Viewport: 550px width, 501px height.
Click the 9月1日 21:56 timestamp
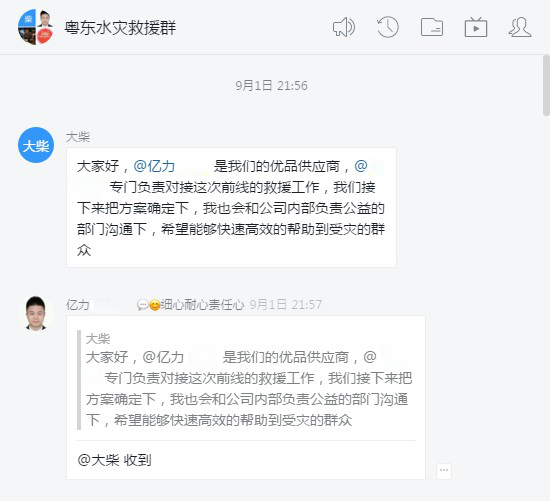click(x=271, y=85)
